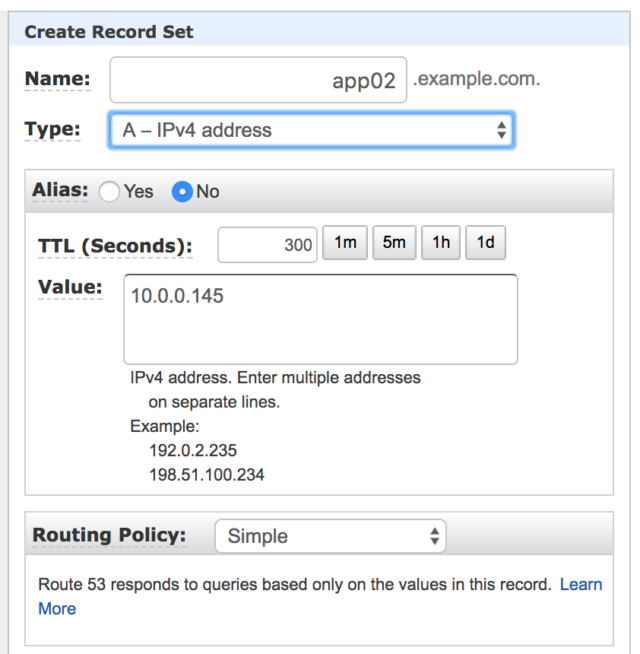Screen dimensions: 640x654
Task: Click the Value text area with 10.0.0.145
Action: (x=320, y=319)
